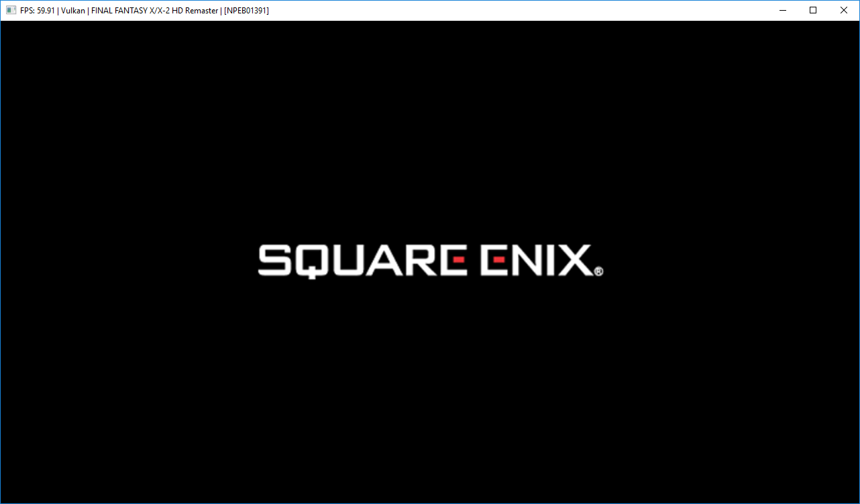This screenshot has height=504, width=860.
Task: Maximize the emulator game window
Action: coord(813,10)
